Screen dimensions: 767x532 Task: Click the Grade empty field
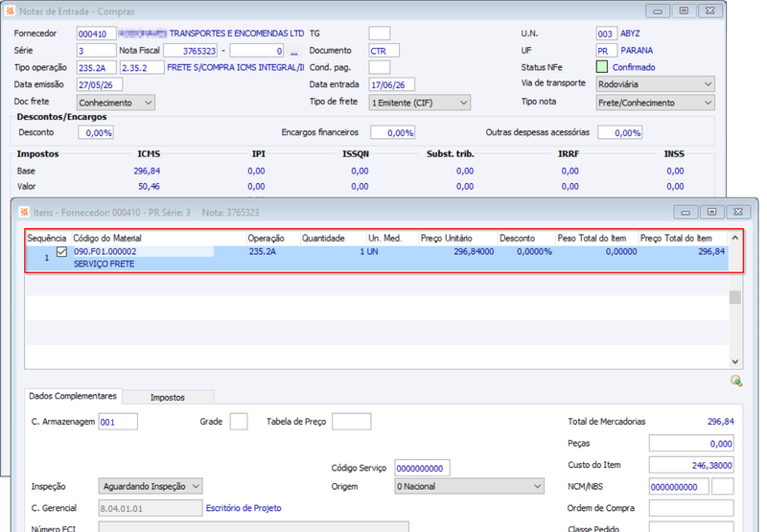(x=239, y=422)
